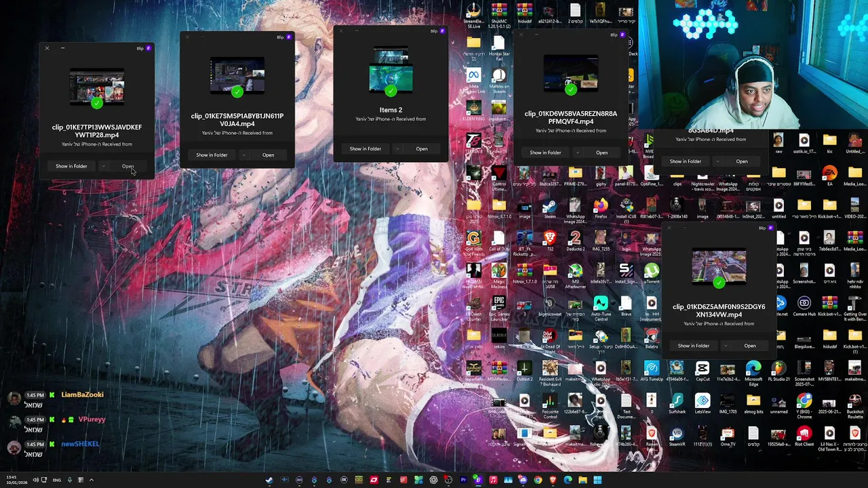The height and width of the screenshot is (488, 868).
Task: Open Apple Music from the taskbar
Action: (493, 480)
